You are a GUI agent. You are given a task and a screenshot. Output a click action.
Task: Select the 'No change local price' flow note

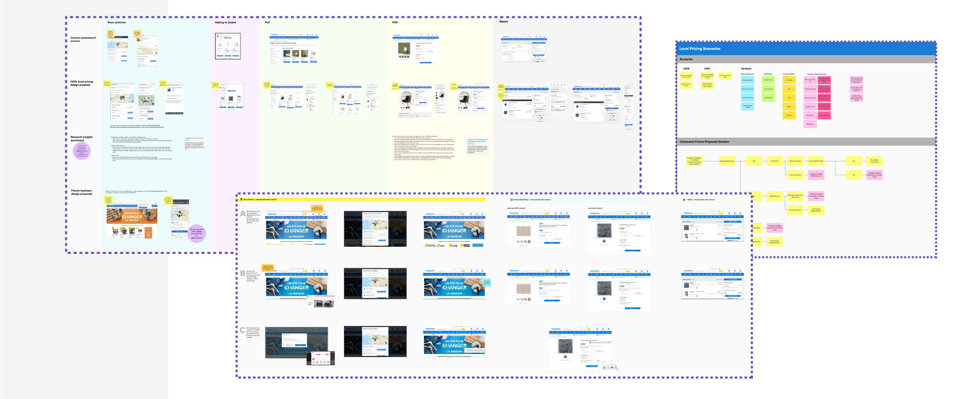click(x=874, y=161)
